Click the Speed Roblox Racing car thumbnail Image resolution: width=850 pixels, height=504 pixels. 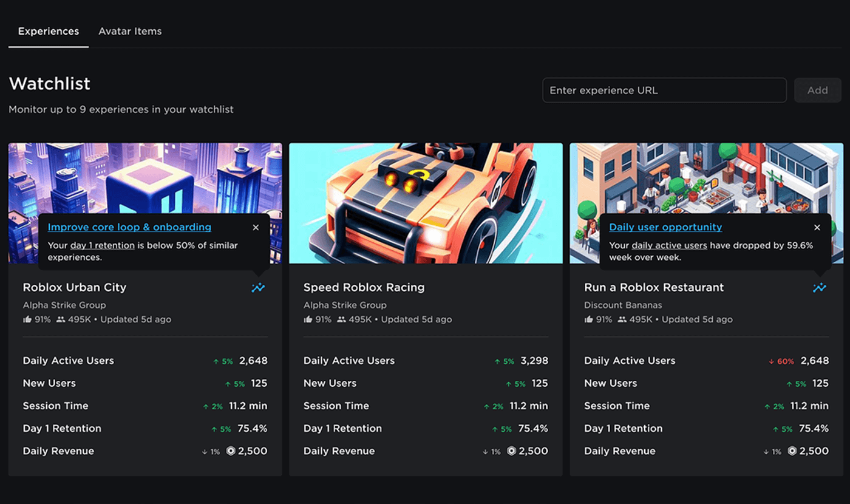coord(426,203)
